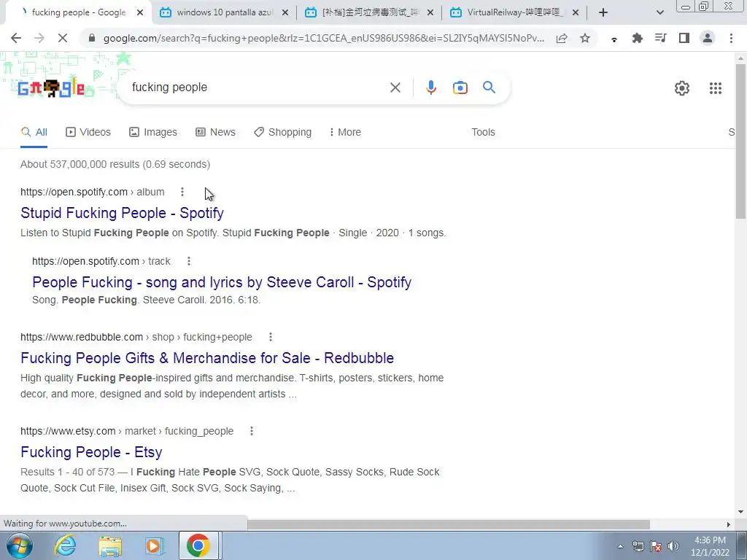Open Google quick settings gear
Image resolution: width=747 pixels, height=560 pixels.
(x=682, y=88)
